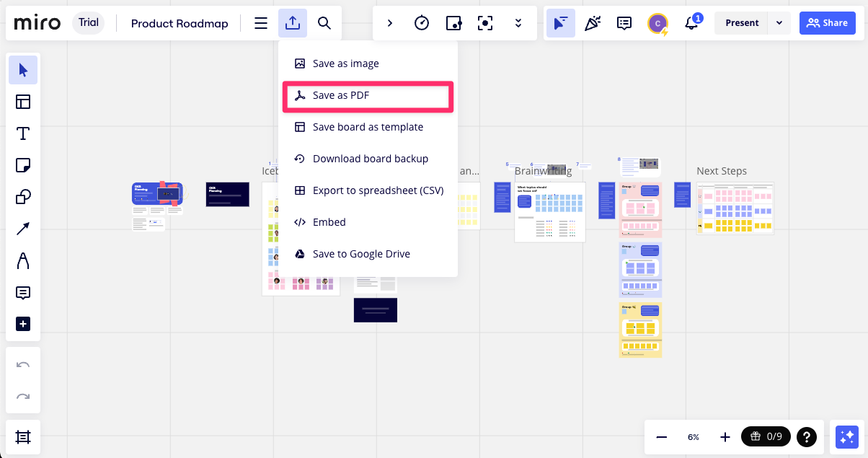Toggle focus mode icon in top toolbar
This screenshot has height=458, width=868.
click(486, 23)
